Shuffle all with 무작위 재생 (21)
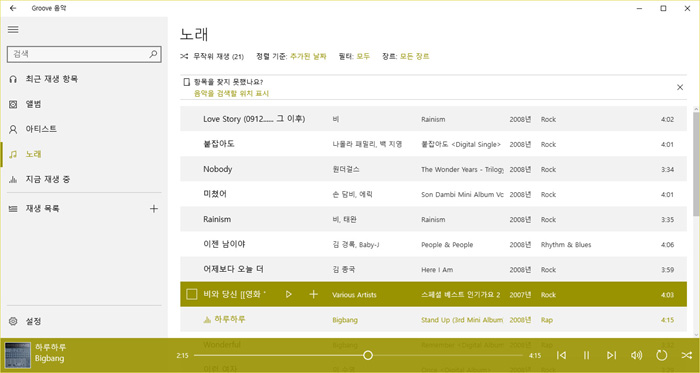The height and width of the screenshot is (373, 700). click(x=212, y=56)
